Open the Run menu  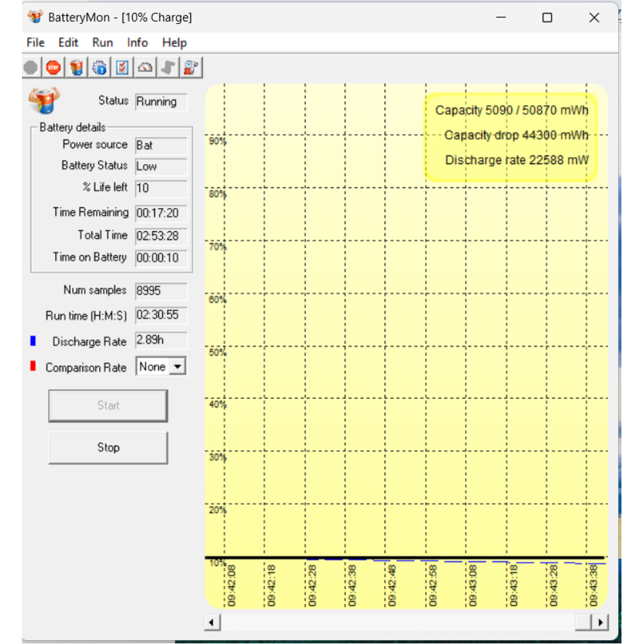(x=102, y=43)
